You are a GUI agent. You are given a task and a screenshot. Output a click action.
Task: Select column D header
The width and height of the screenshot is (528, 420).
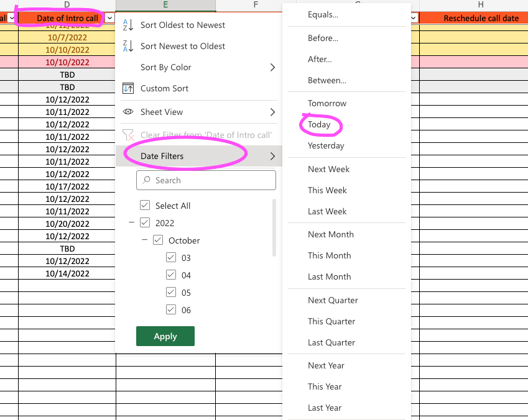coord(67,5)
